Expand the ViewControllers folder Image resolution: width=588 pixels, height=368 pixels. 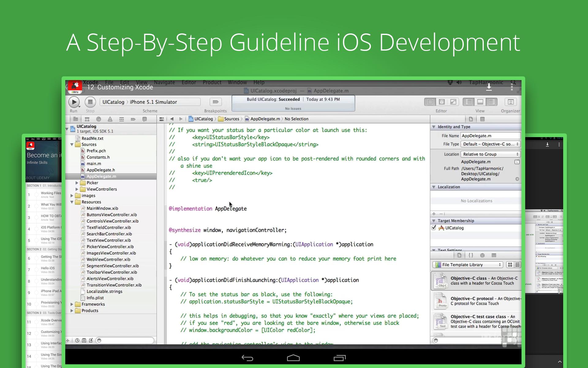pyautogui.click(x=77, y=189)
